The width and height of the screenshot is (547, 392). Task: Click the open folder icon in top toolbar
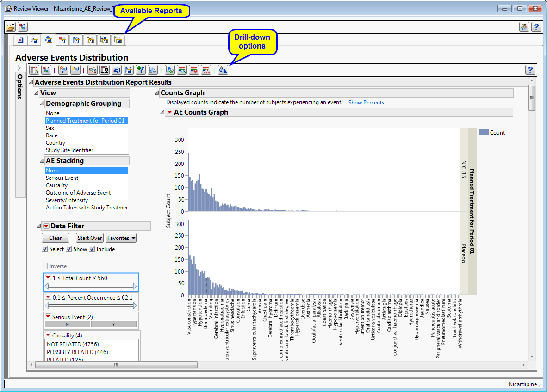[10, 27]
